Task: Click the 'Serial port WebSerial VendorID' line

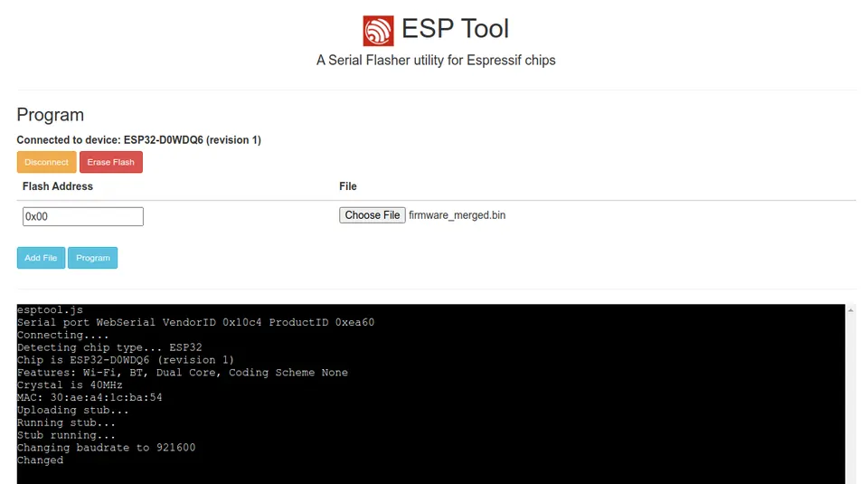Action: pos(196,322)
